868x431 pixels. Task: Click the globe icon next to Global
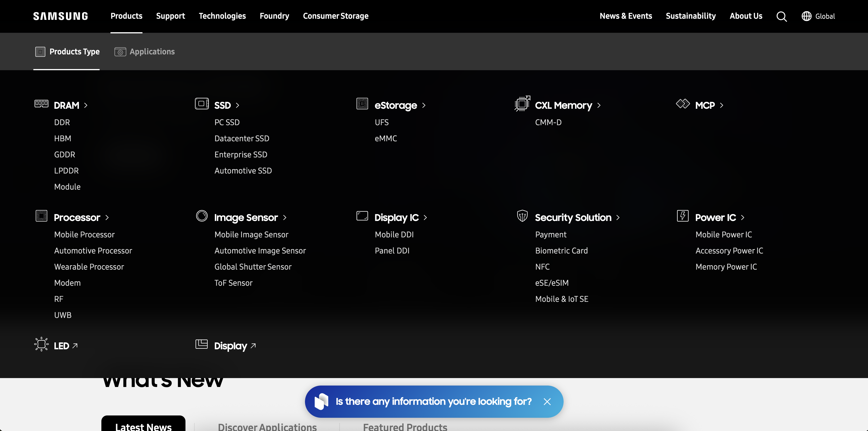click(x=806, y=16)
